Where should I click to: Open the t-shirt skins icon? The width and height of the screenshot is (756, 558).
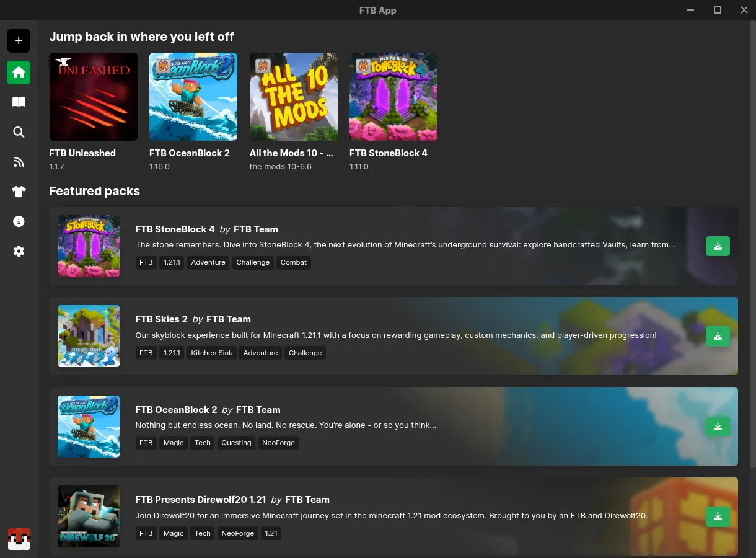point(19,192)
